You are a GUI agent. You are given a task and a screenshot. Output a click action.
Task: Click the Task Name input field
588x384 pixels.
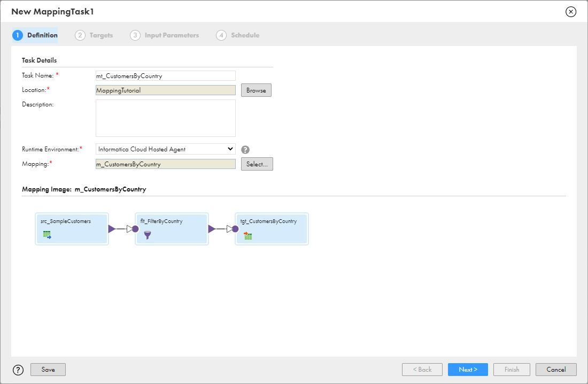click(x=165, y=76)
